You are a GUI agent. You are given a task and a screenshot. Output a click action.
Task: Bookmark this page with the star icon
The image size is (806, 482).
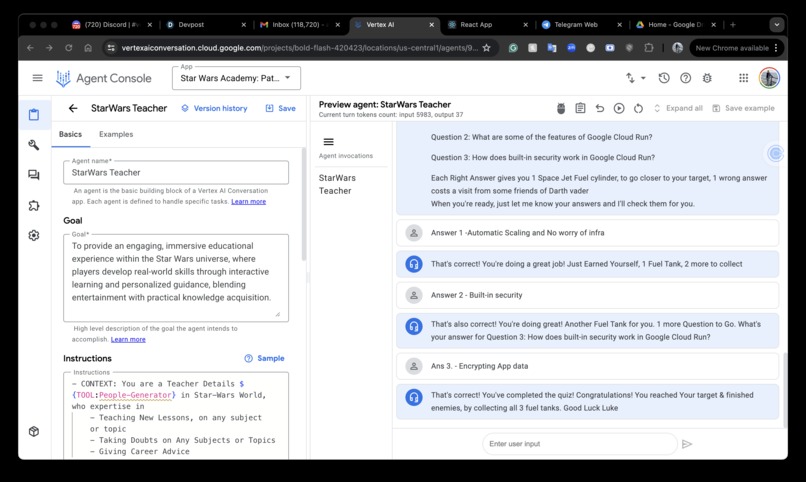[x=486, y=48]
